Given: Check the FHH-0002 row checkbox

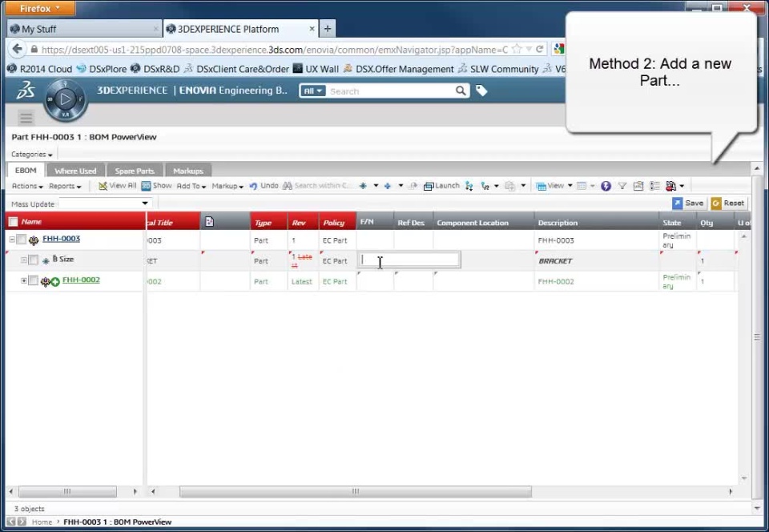Looking at the screenshot, I should tap(33, 280).
